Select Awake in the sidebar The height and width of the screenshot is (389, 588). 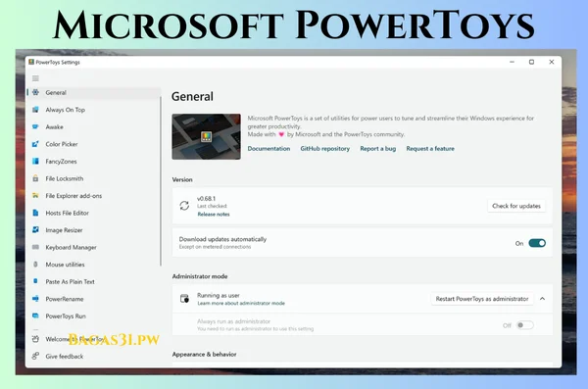(x=94, y=126)
